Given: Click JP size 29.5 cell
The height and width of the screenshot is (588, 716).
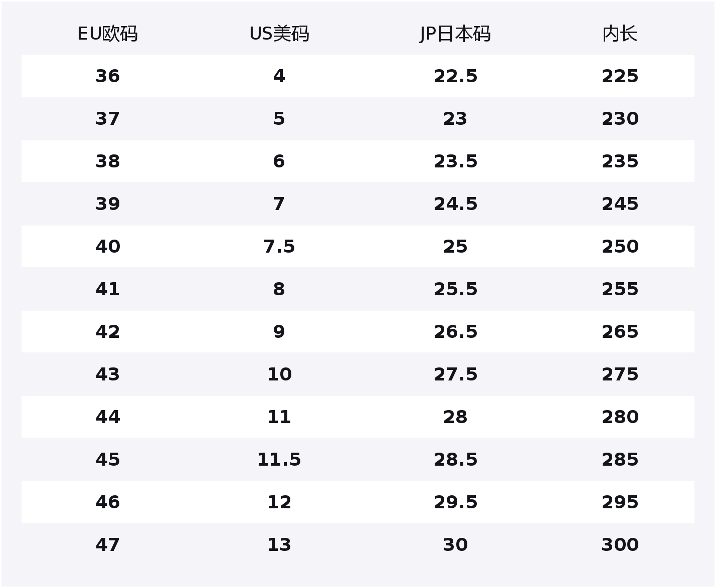Looking at the screenshot, I should tap(455, 502).
